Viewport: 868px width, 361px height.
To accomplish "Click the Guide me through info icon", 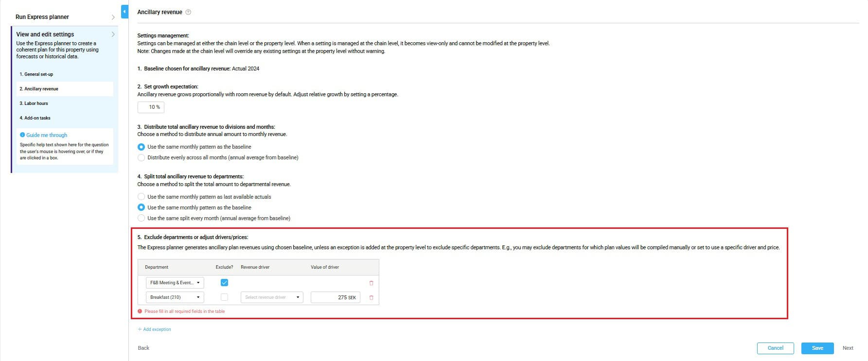I will click(x=22, y=135).
